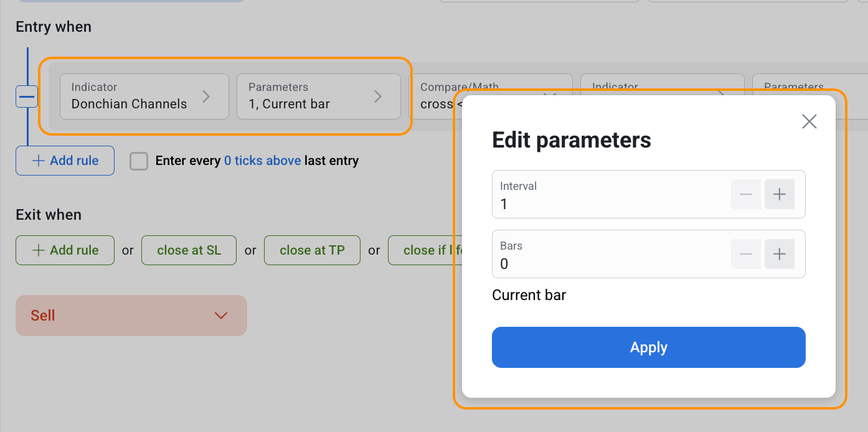The image size is (868, 432).
Task: Close the Edit parameters dialog
Action: pyautogui.click(x=809, y=121)
